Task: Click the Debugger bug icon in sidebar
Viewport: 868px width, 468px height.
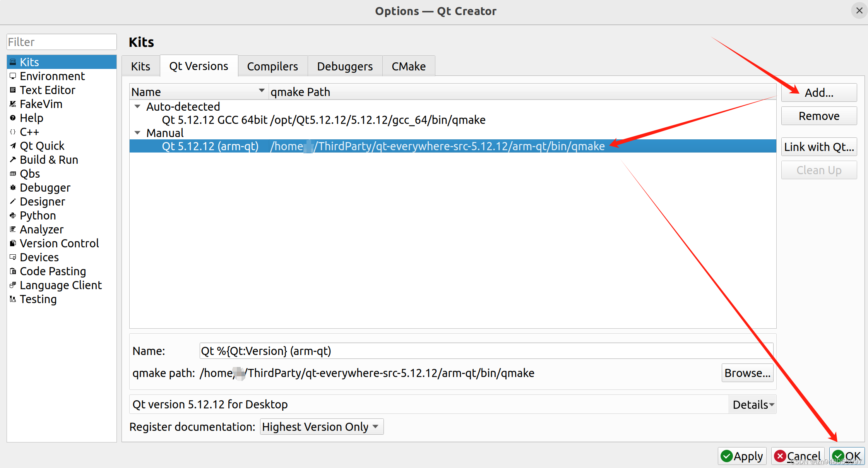Action: click(x=13, y=188)
